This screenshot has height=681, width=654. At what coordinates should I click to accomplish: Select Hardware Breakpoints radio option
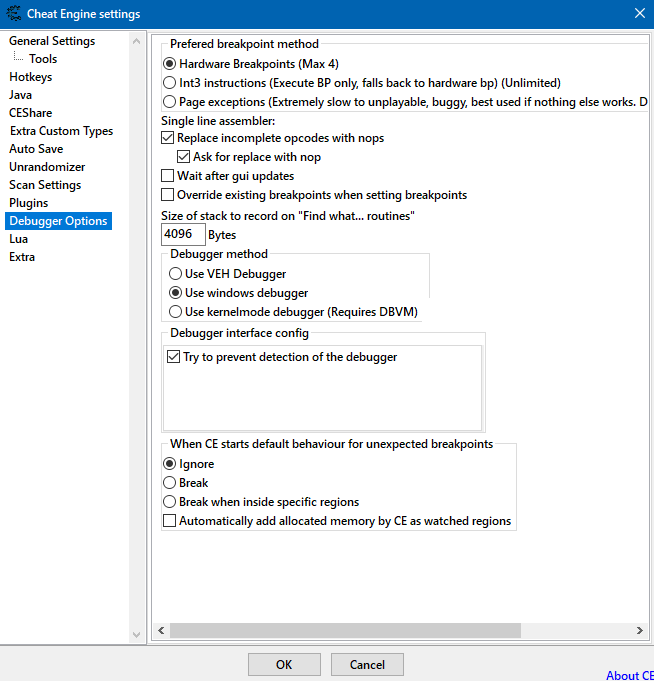[x=169, y=64]
